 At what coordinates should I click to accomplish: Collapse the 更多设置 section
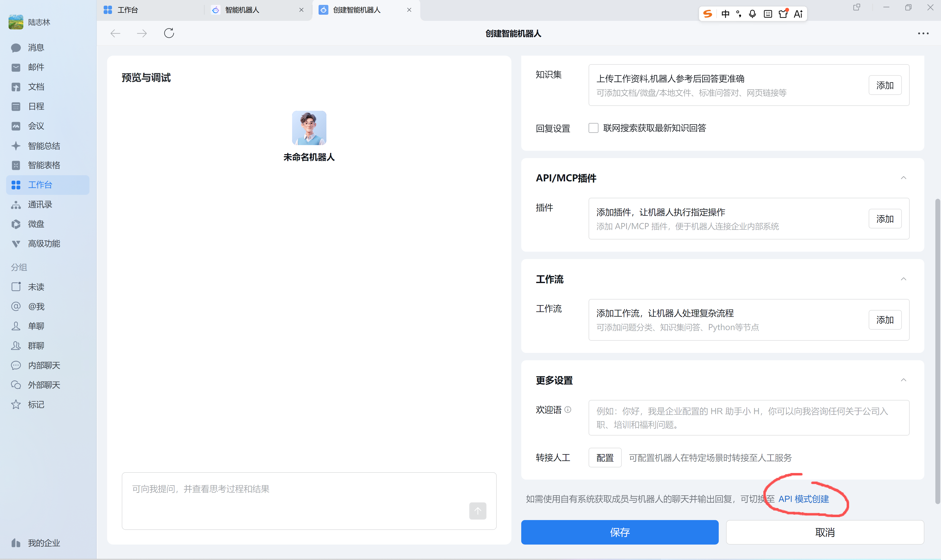point(904,380)
